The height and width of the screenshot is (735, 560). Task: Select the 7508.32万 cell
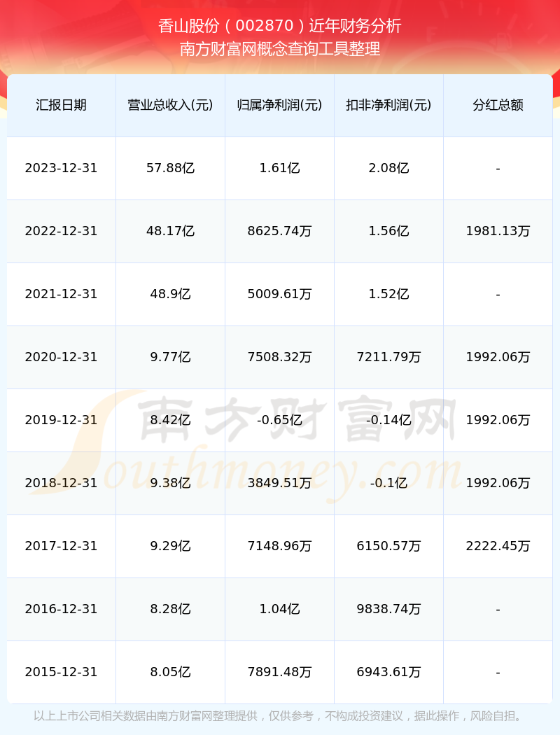click(x=279, y=357)
